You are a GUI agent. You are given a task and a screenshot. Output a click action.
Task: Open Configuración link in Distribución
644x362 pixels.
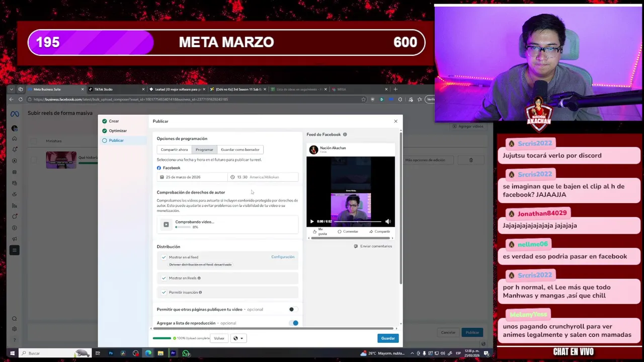point(283,257)
